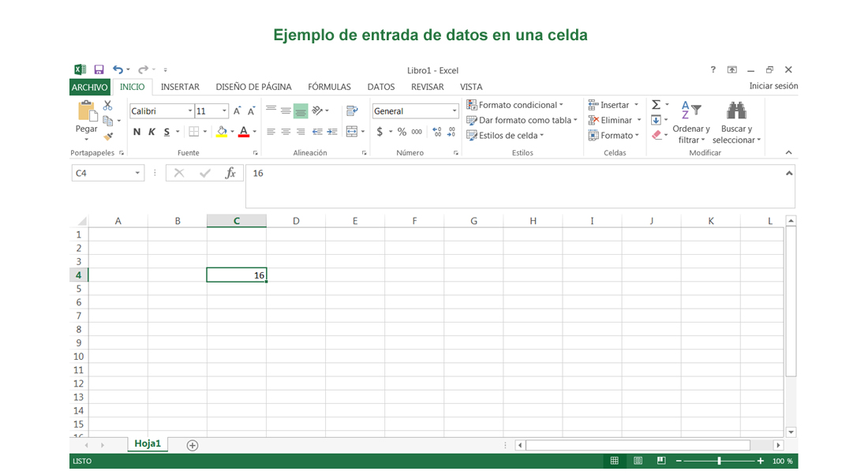
Task: Switch to the FÓRMULAS tab
Action: (x=329, y=87)
